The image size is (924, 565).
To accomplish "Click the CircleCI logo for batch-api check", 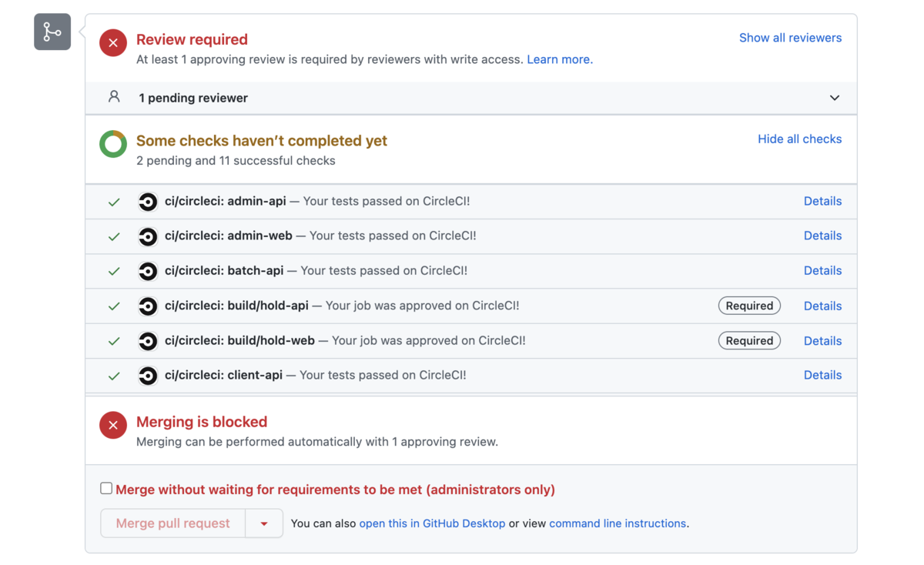I will [148, 271].
